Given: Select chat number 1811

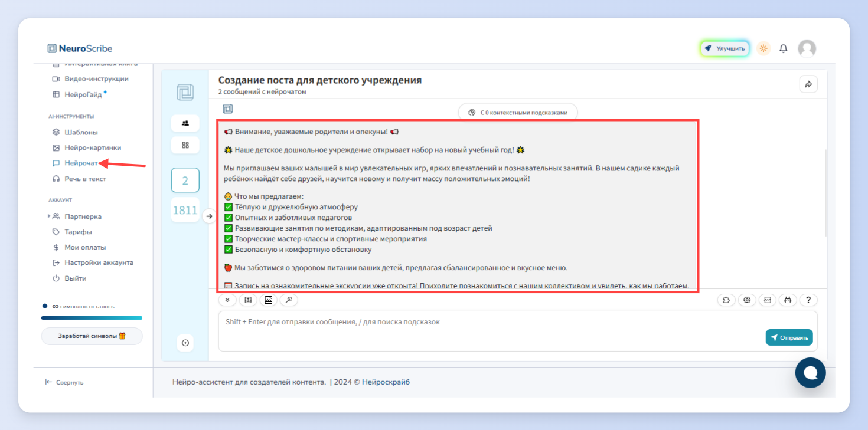Looking at the screenshot, I should (185, 210).
